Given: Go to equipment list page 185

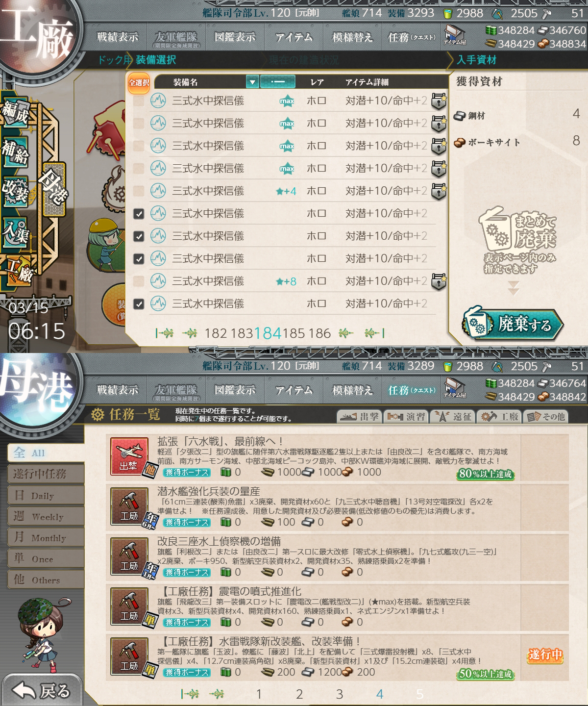Looking at the screenshot, I should pyautogui.click(x=294, y=333).
